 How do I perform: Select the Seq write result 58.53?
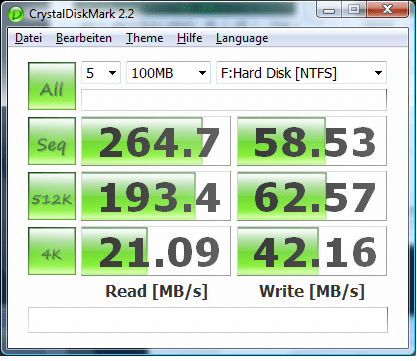312,141
